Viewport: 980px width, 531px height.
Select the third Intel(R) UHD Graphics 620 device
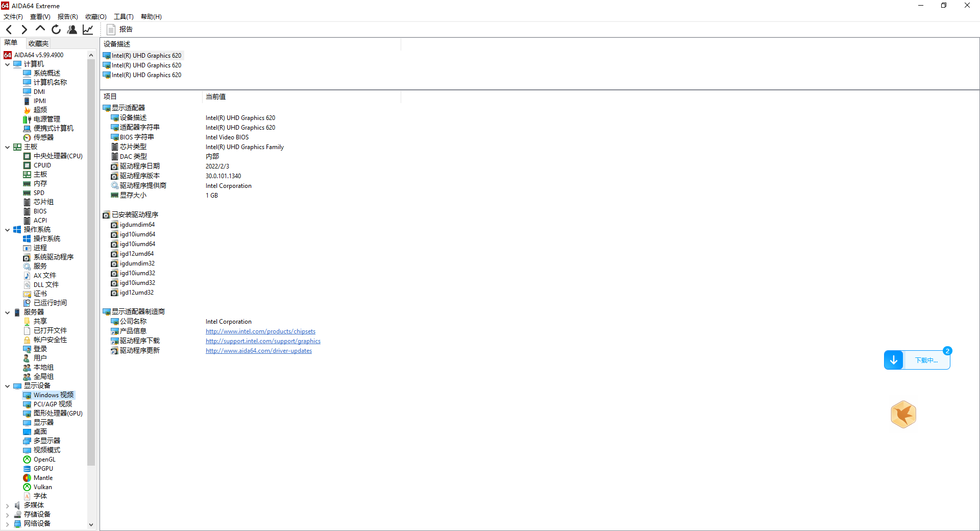142,75
